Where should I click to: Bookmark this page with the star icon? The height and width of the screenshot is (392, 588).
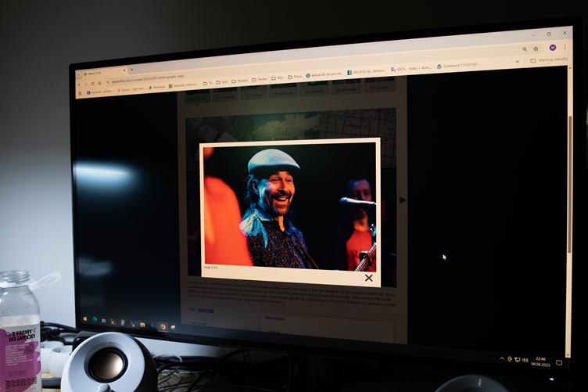pos(536,49)
